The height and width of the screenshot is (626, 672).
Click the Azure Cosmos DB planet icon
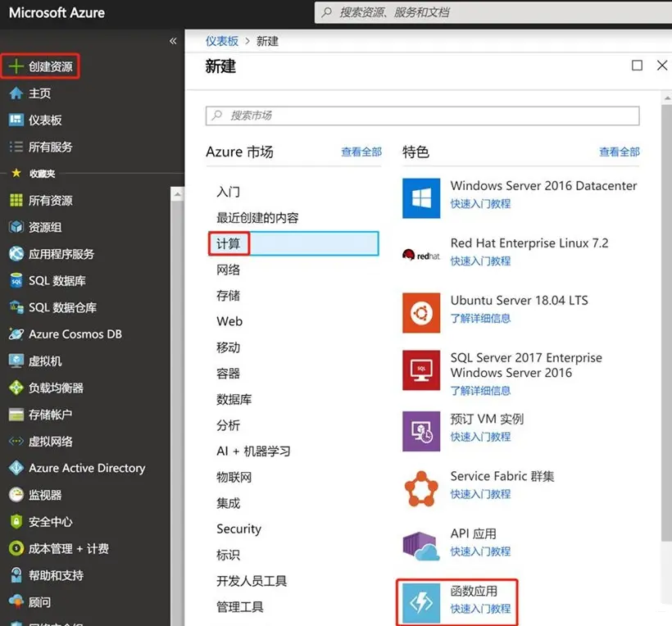click(x=16, y=334)
